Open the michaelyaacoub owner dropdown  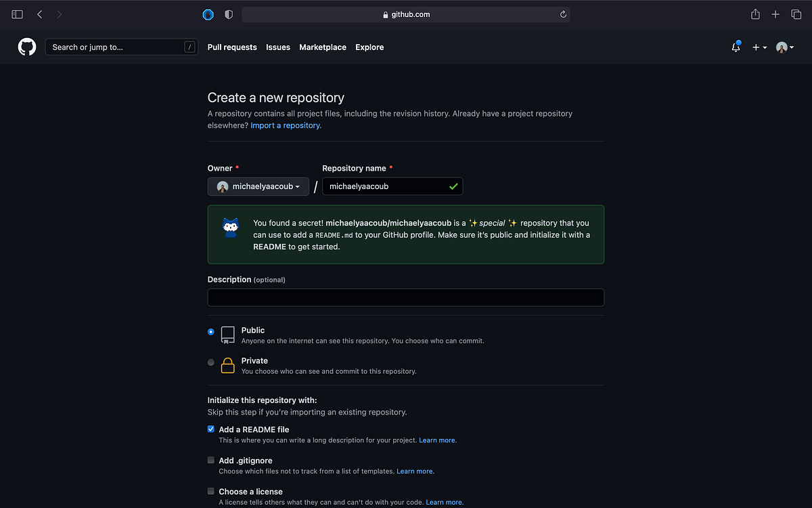coord(258,186)
